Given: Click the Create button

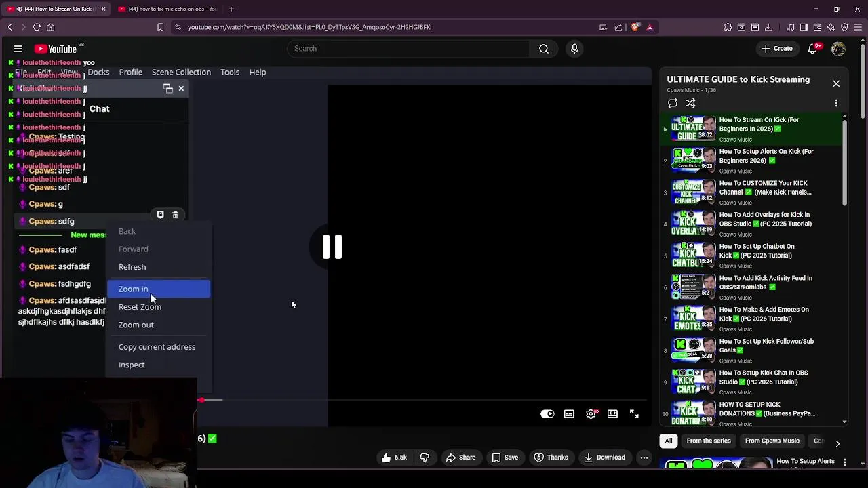Looking at the screenshot, I should point(776,49).
